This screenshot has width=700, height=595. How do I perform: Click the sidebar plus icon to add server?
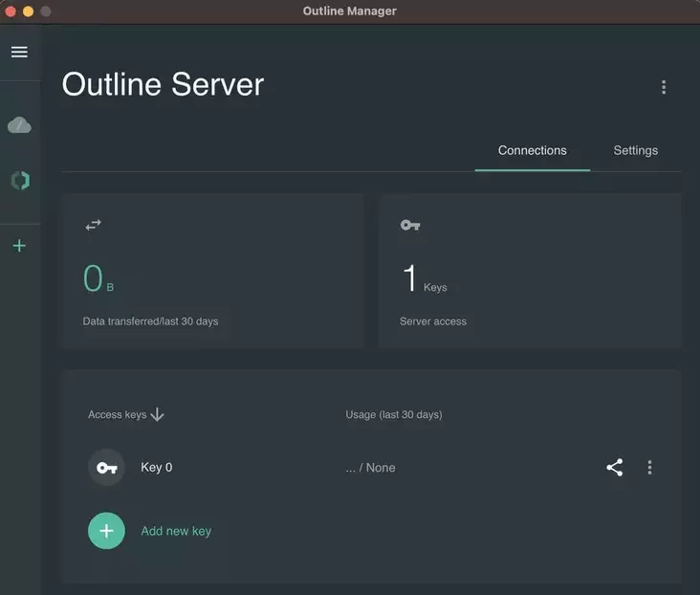pos(19,246)
